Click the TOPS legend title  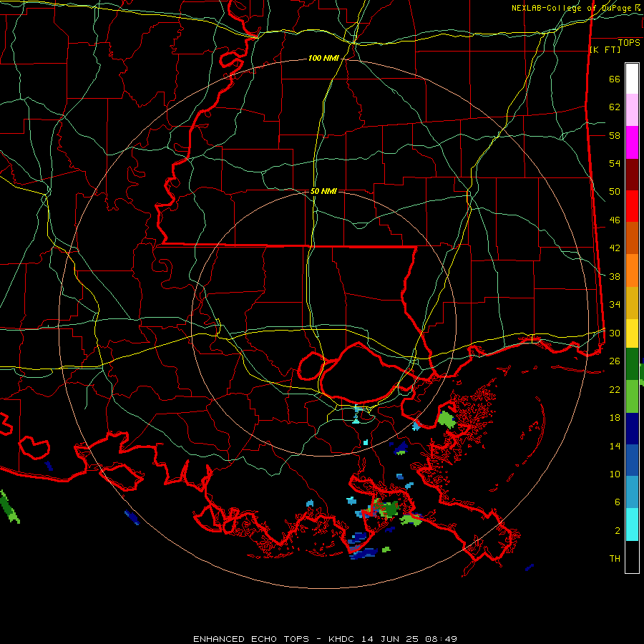[629, 43]
